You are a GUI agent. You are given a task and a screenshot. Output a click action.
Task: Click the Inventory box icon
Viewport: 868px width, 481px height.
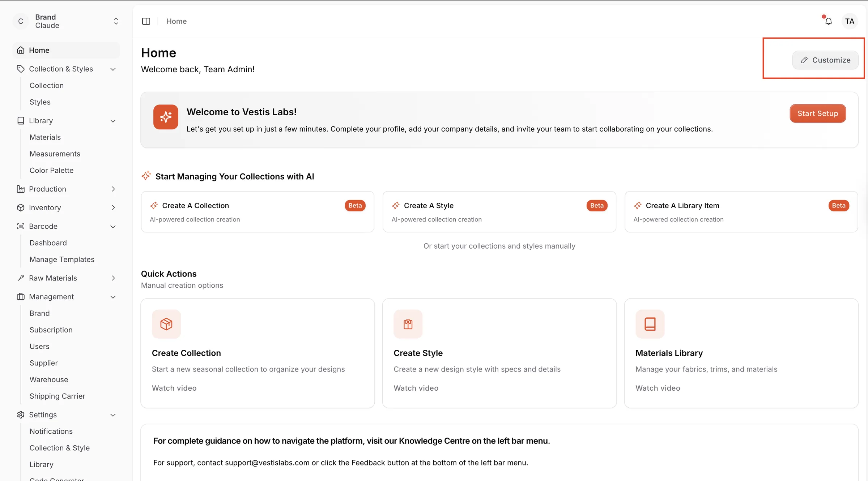click(x=21, y=208)
